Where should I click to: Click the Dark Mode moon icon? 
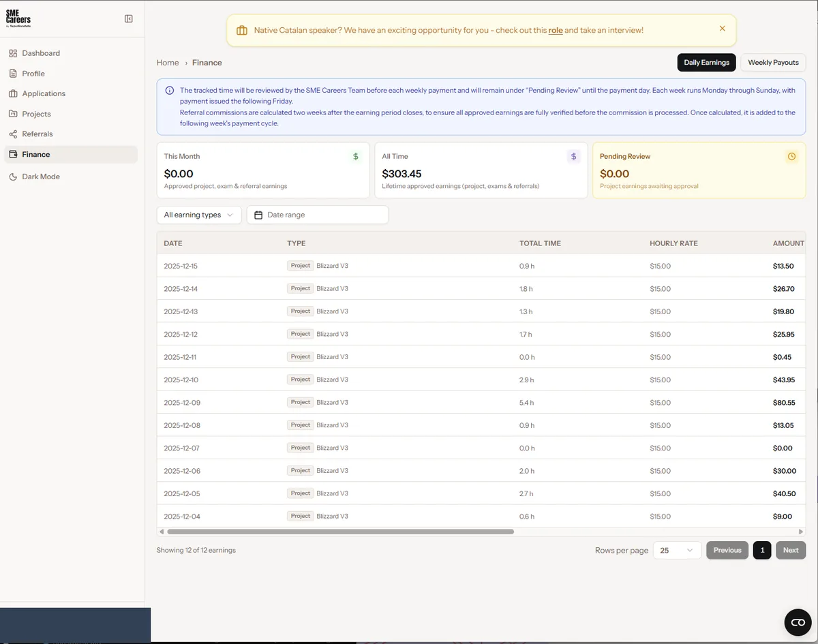click(13, 177)
